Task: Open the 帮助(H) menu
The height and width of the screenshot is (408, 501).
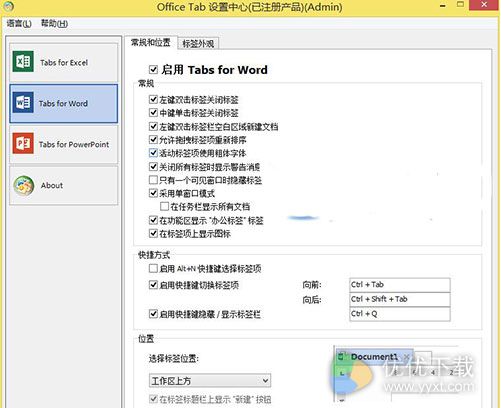Action: pos(54,23)
